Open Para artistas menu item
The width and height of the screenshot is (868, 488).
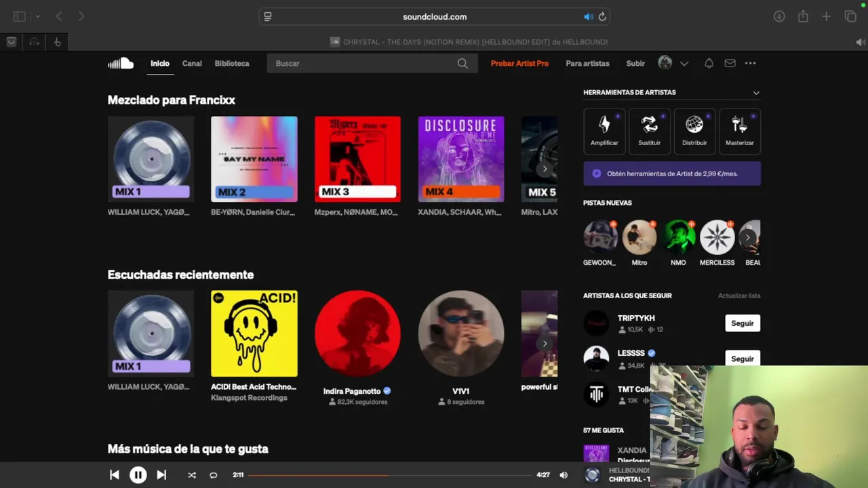click(x=587, y=63)
